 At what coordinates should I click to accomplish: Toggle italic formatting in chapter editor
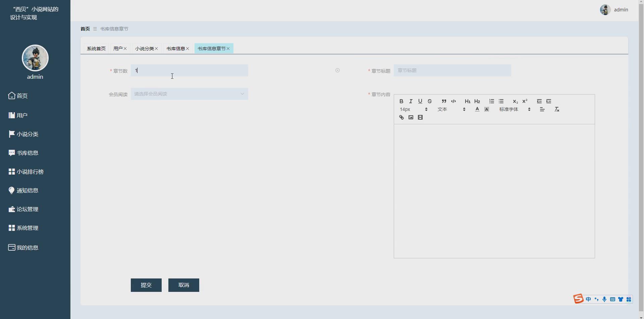(x=411, y=101)
